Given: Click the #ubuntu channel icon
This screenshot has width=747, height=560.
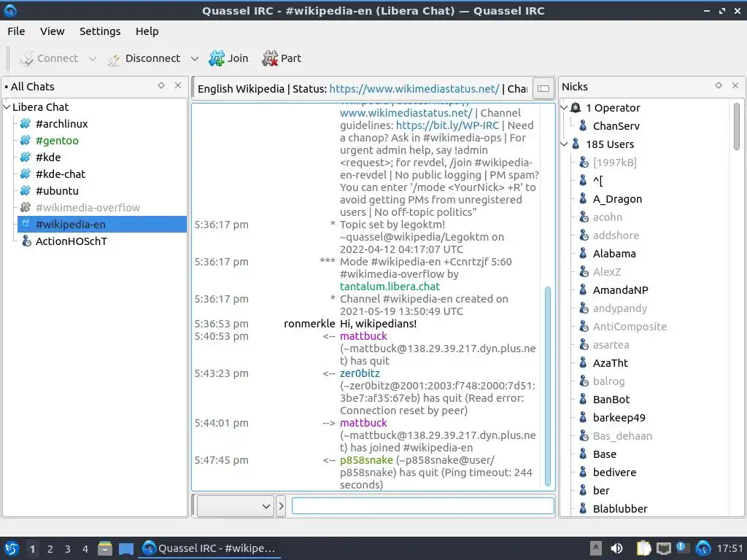Looking at the screenshot, I should 26,191.
